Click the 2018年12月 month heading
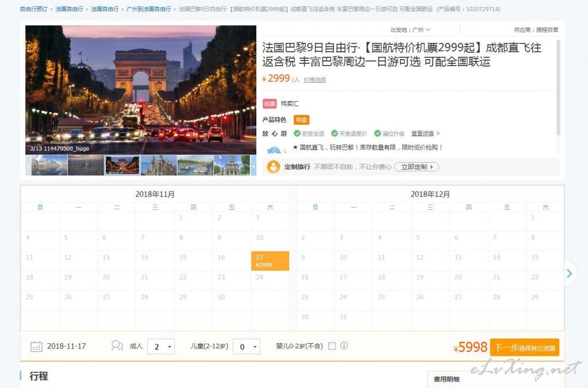This screenshot has height=388, width=588. tap(430, 194)
